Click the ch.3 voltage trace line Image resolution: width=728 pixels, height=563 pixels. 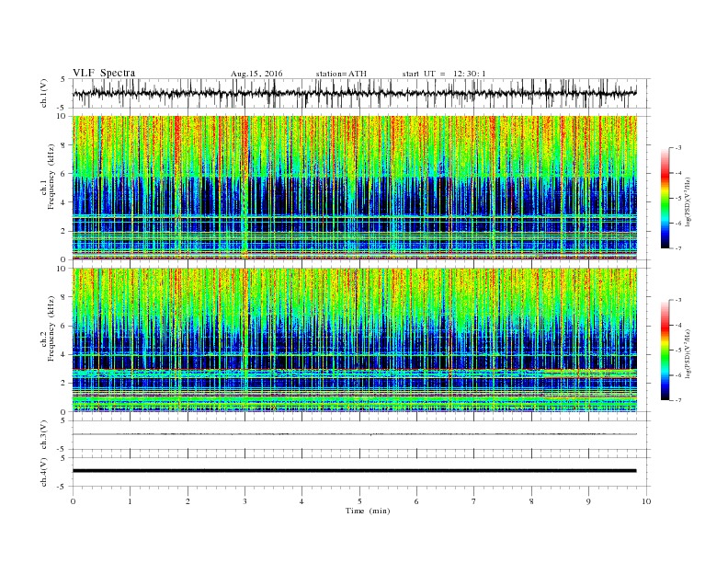[355, 434]
